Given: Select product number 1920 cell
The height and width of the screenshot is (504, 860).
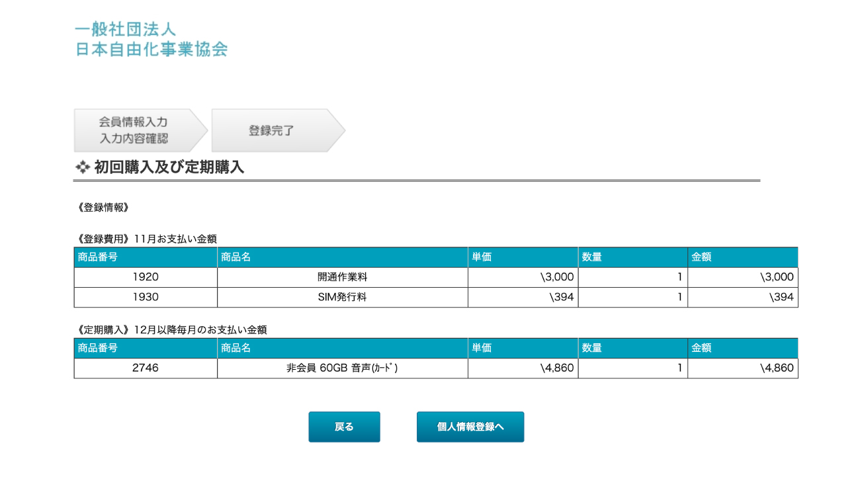Looking at the screenshot, I should (146, 277).
